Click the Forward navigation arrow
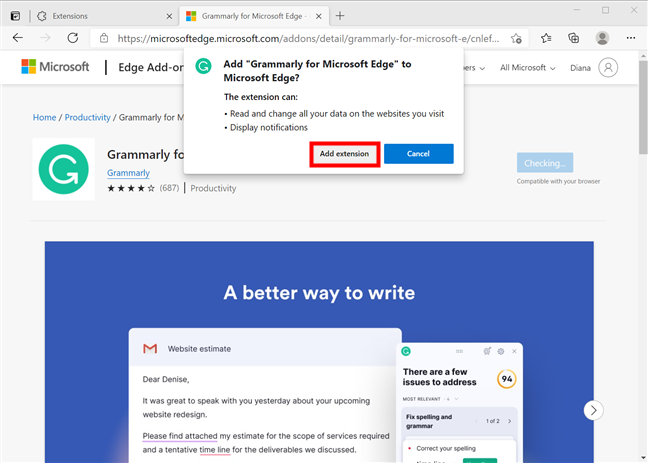Screen dimensions: 648x463 pyautogui.click(x=45, y=38)
